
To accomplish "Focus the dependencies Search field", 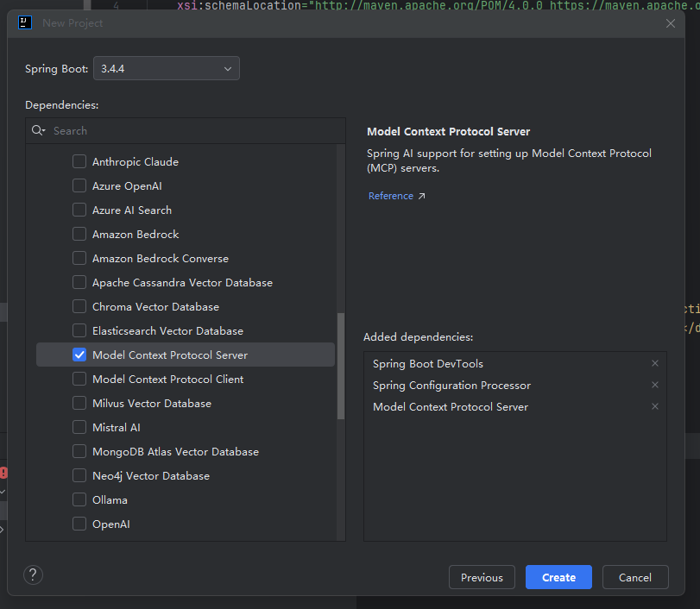I will 186,131.
